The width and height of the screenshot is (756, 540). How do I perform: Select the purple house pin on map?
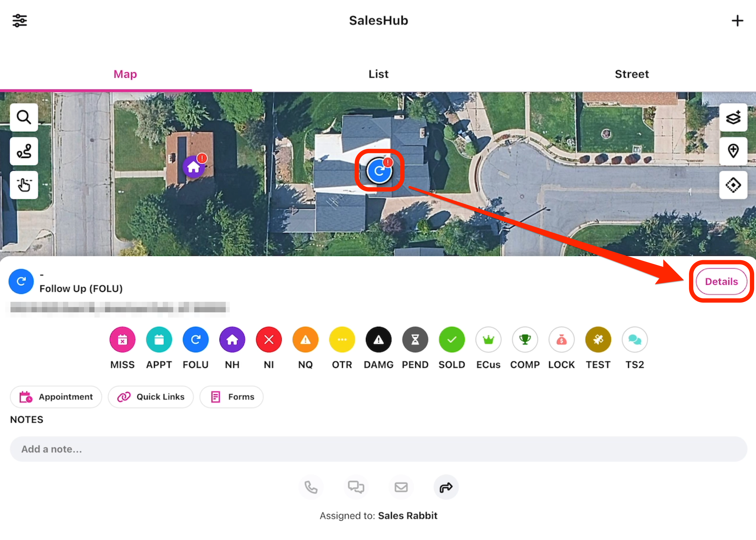coord(194,166)
